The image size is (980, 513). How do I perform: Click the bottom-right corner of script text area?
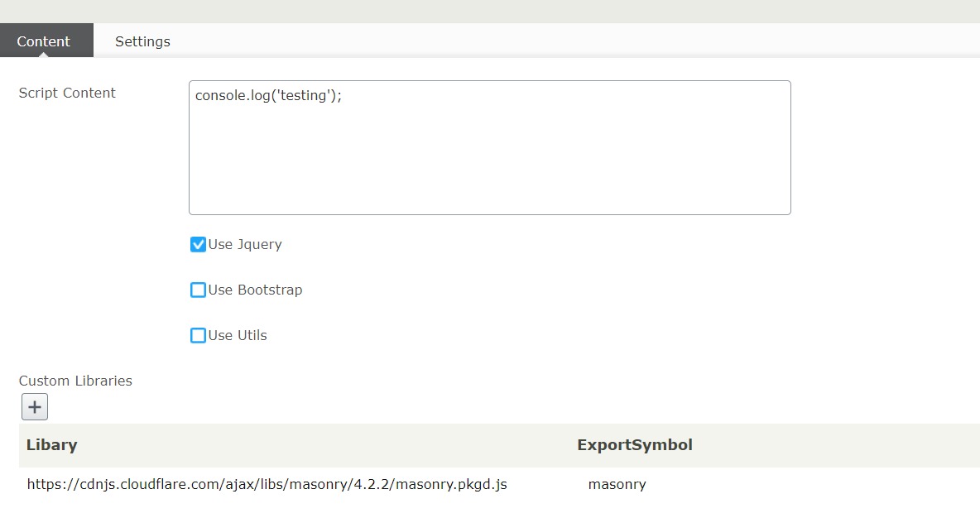[786, 210]
